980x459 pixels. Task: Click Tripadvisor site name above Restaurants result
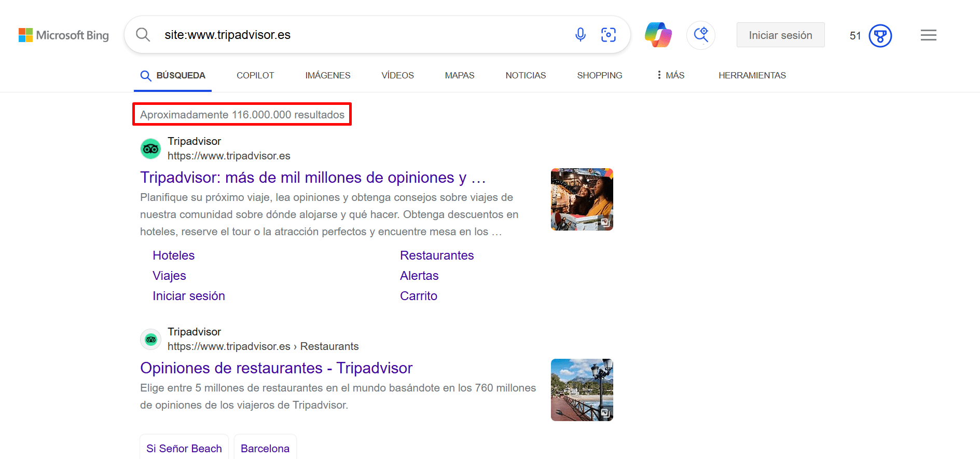tap(194, 332)
